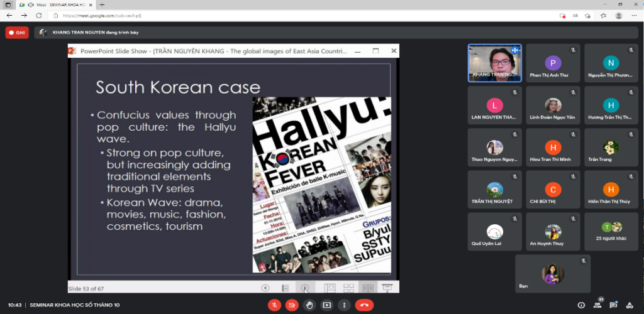Image resolution: width=644 pixels, height=314 pixels.
Task: Open the slide list icon between arrows
Action: pos(286,288)
